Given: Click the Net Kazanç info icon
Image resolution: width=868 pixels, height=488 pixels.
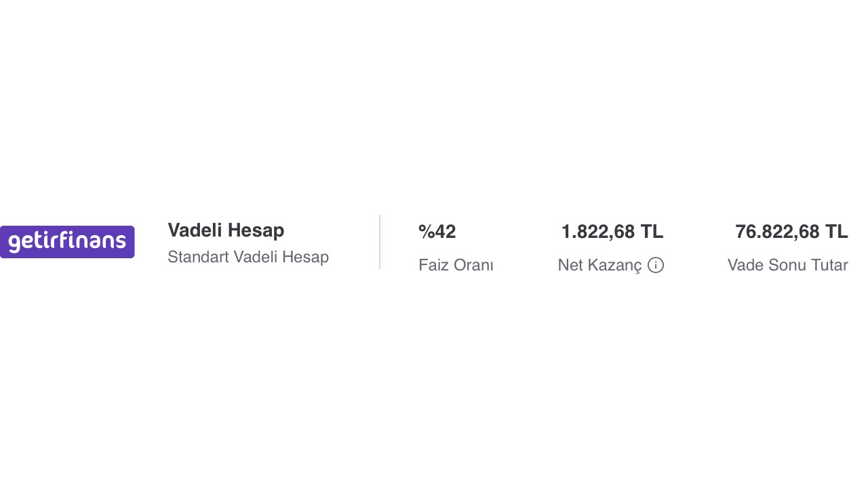Looking at the screenshot, I should 656,265.
